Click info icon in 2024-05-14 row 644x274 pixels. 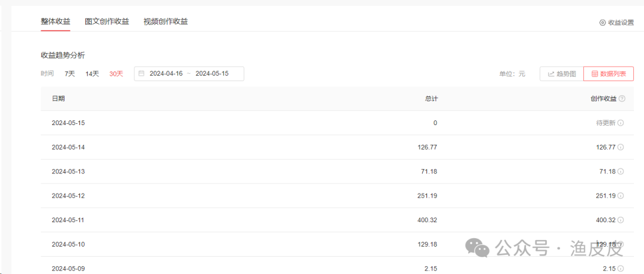[621, 147]
